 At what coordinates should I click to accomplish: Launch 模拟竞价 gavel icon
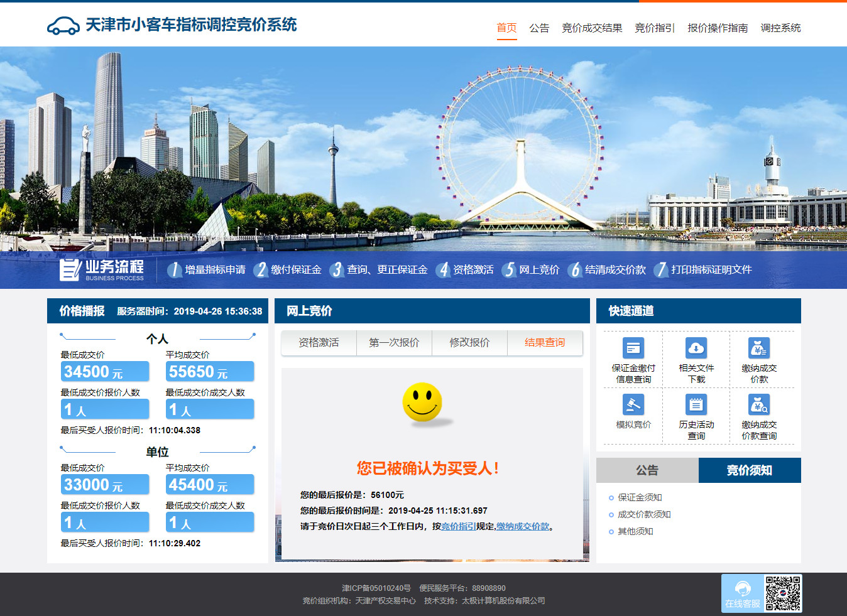pos(633,404)
